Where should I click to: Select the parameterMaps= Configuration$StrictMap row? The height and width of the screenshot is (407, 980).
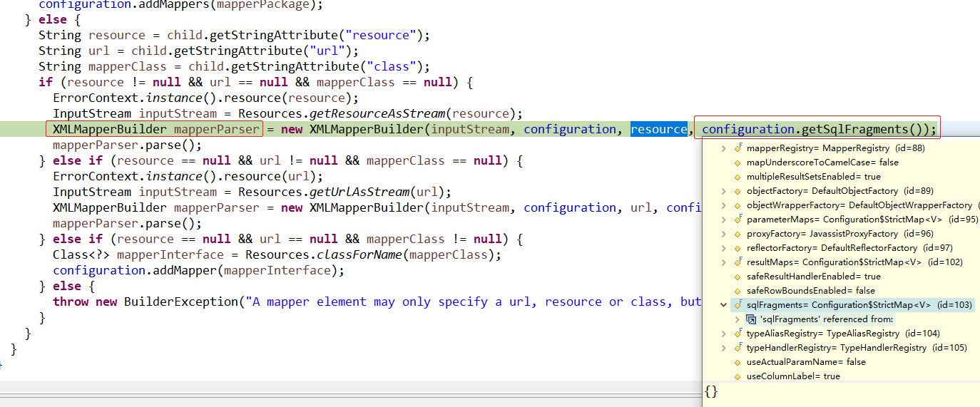[x=862, y=220]
